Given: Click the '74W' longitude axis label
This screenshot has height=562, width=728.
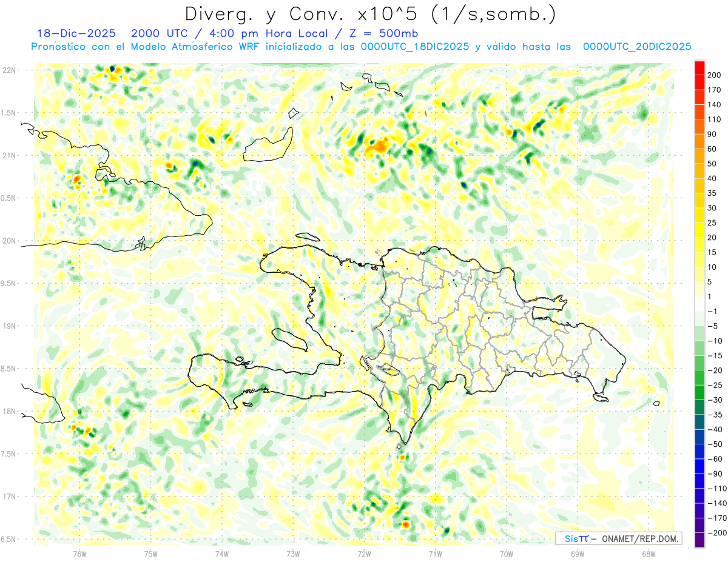Looking at the screenshot, I should tap(221, 554).
